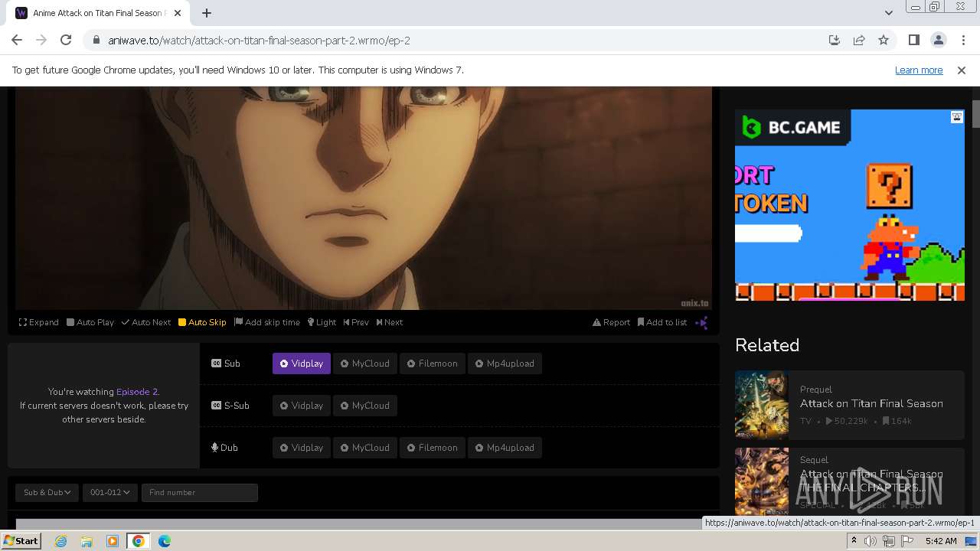Viewport: 980px width, 551px height.
Task: Report this video
Action: pos(611,322)
